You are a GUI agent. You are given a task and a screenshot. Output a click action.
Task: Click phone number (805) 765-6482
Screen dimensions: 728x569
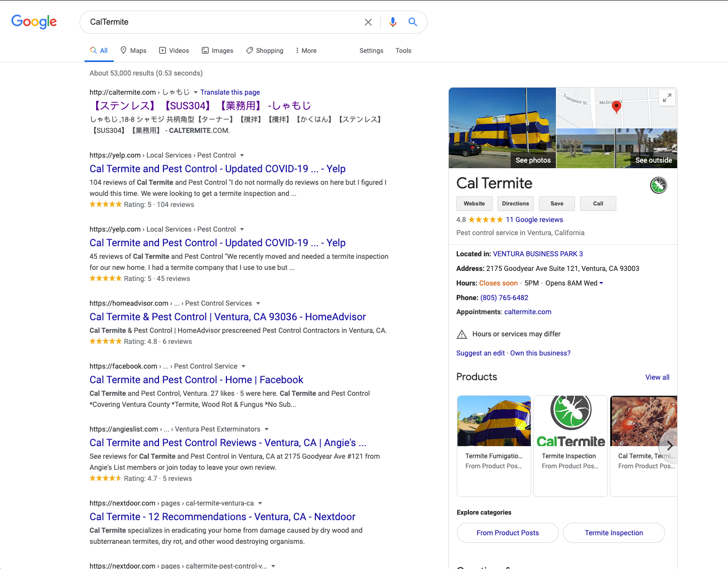(x=504, y=298)
